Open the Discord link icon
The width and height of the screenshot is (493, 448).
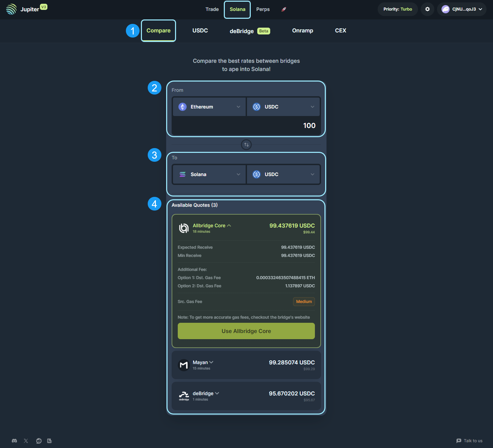click(x=14, y=441)
